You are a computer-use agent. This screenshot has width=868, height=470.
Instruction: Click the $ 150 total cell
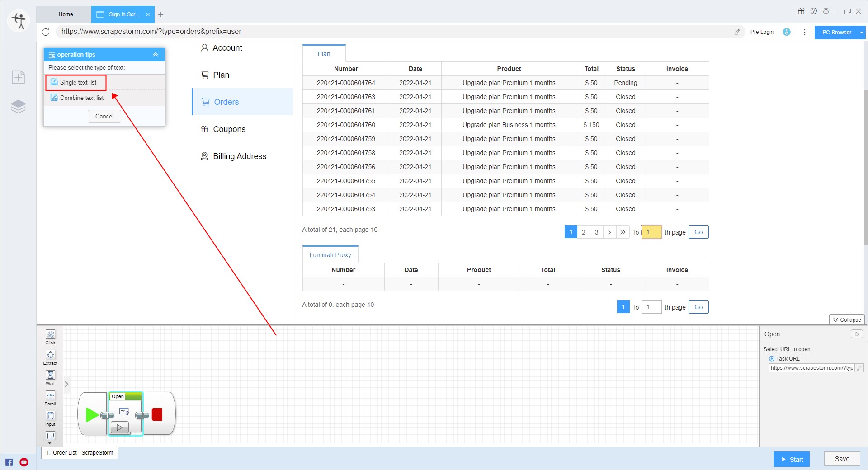click(591, 125)
